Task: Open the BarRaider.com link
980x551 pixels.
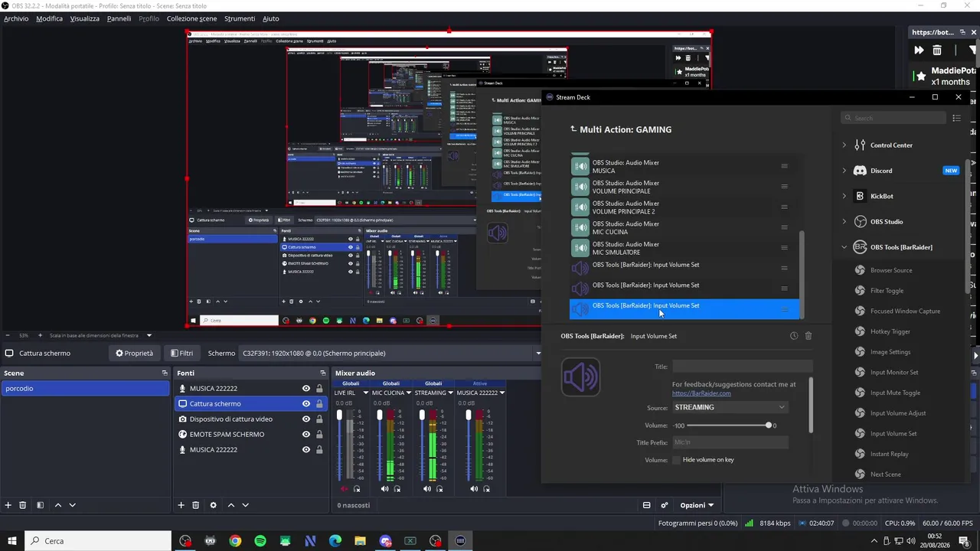Action: (x=701, y=393)
